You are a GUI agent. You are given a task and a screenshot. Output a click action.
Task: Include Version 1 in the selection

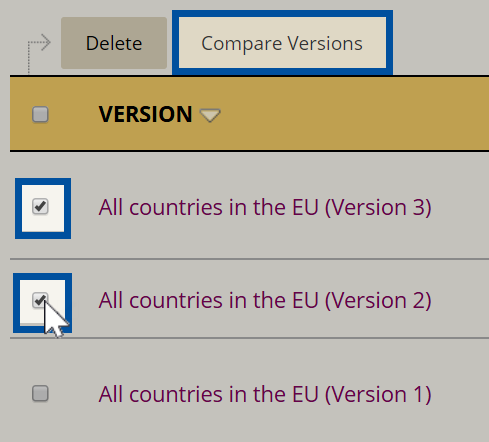coord(40,394)
